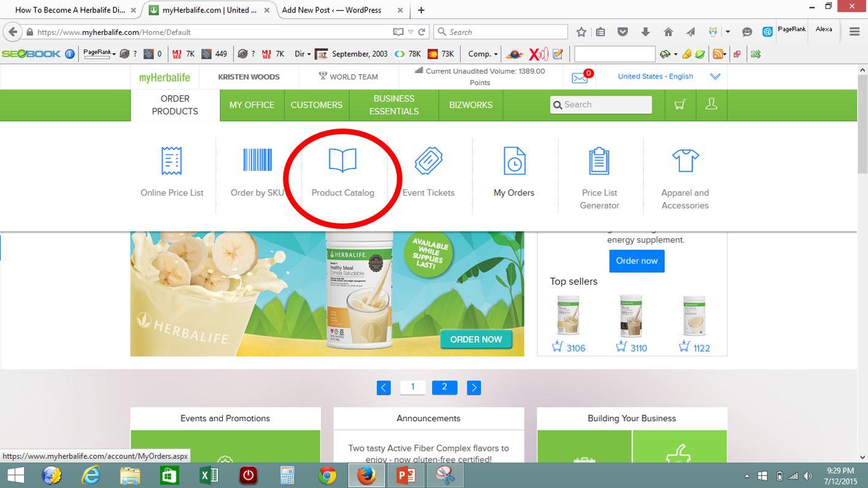
Task: Click the Order by SKU barcode icon
Action: pos(257,160)
